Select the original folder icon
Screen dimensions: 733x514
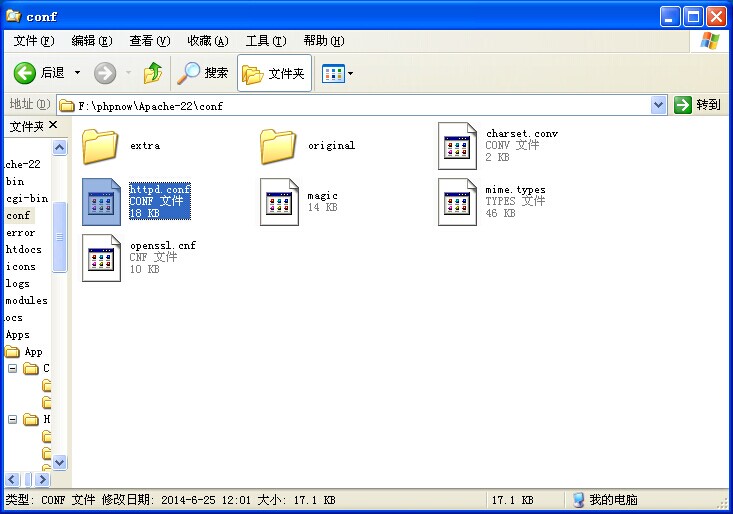click(278, 147)
